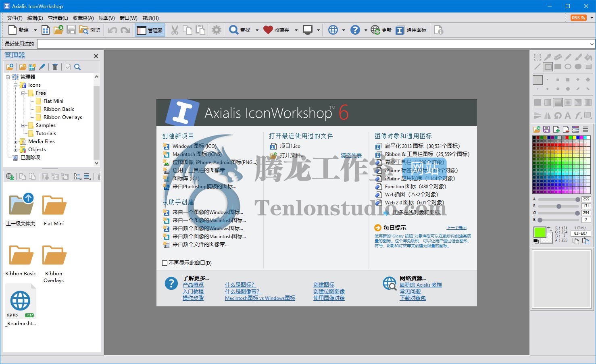Click the recent file 项目1.ico link
Viewport: 596px width, 364px height.
pos(290,146)
